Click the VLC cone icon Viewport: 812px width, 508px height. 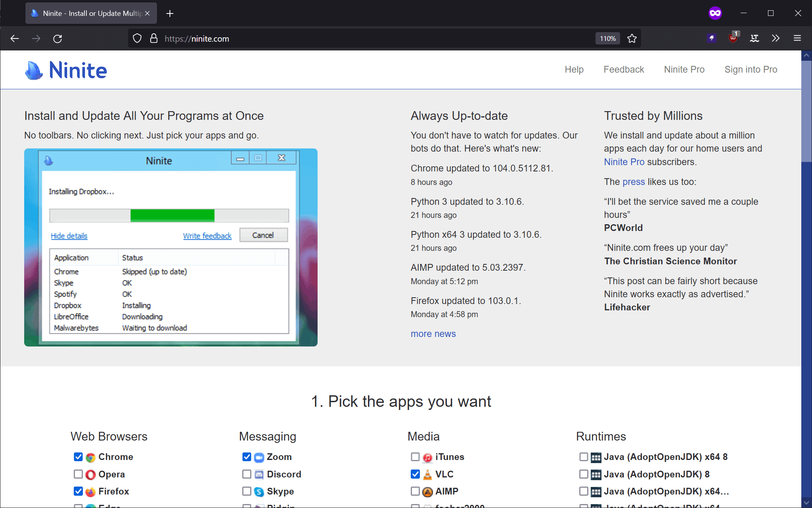coord(427,475)
